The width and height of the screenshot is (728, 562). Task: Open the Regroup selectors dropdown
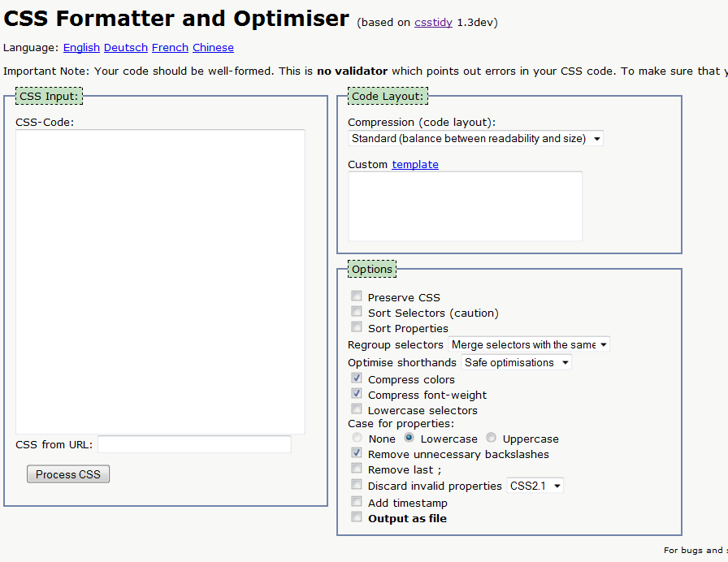click(x=529, y=344)
